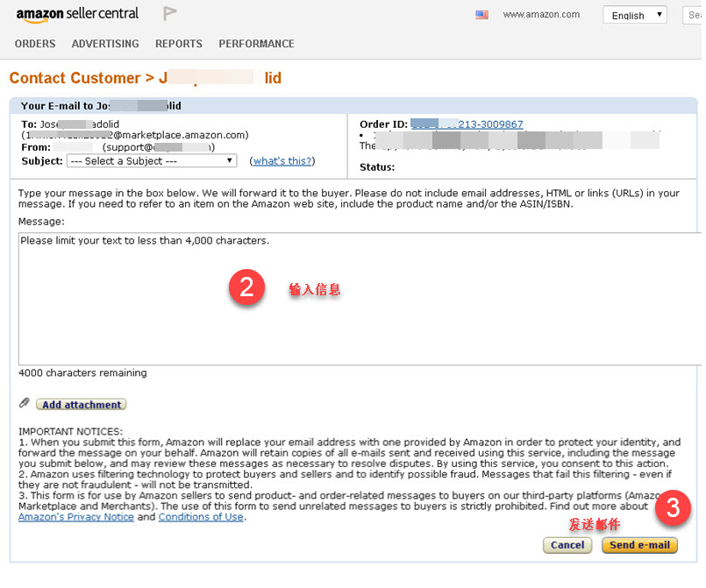The image size is (706, 588).
Task: Click the search field at top right
Action: (x=693, y=15)
